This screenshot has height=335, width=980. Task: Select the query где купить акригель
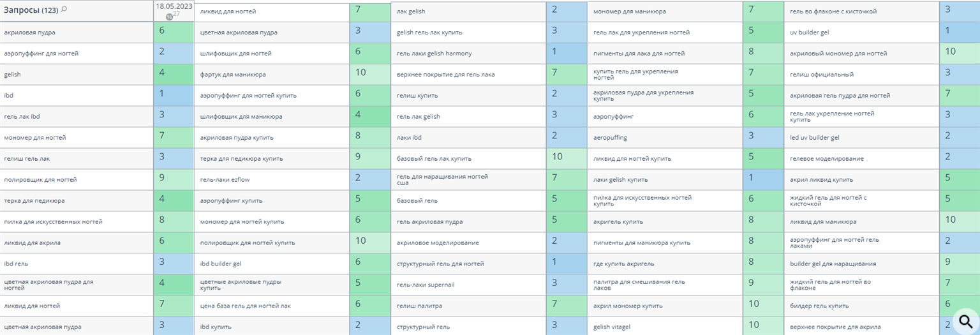pos(623,264)
